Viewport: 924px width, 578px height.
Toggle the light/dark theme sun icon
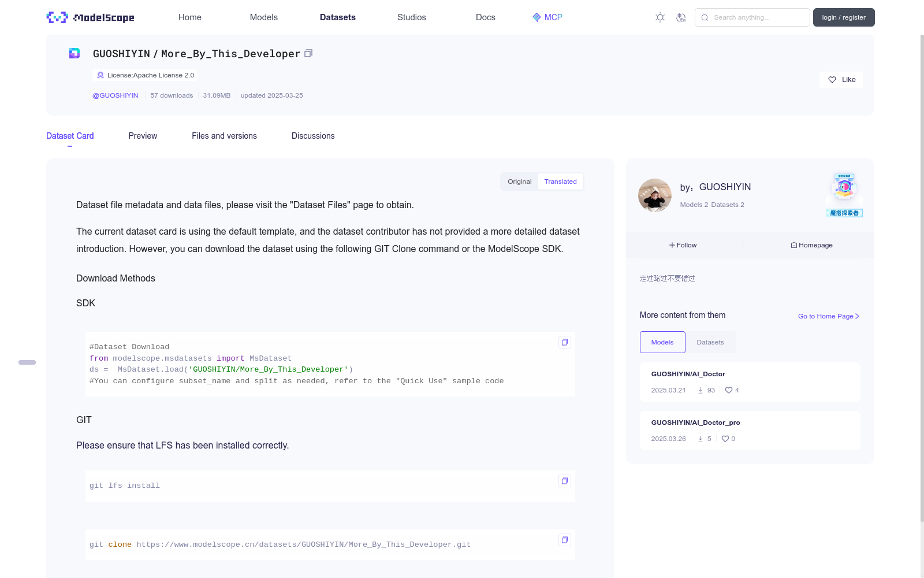coord(660,17)
